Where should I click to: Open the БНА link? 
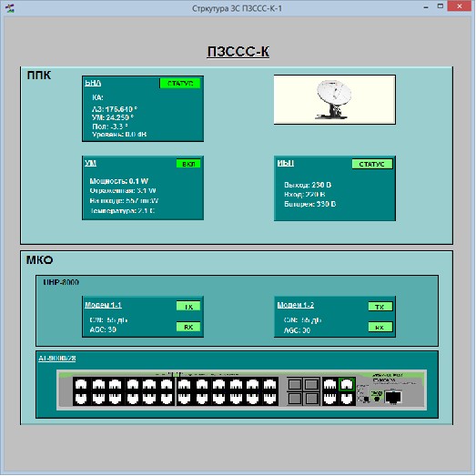click(x=93, y=83)
